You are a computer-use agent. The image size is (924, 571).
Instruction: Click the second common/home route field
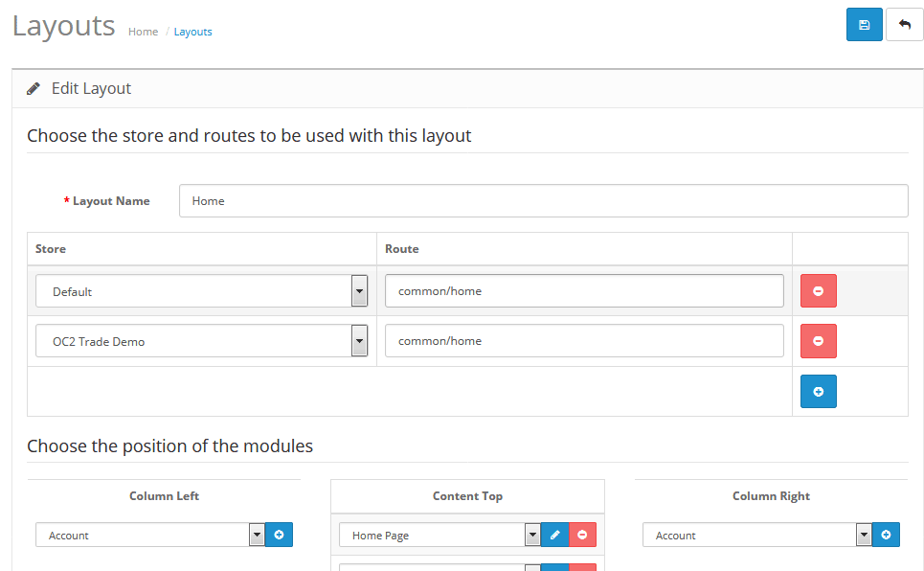(x=584, y=341)
